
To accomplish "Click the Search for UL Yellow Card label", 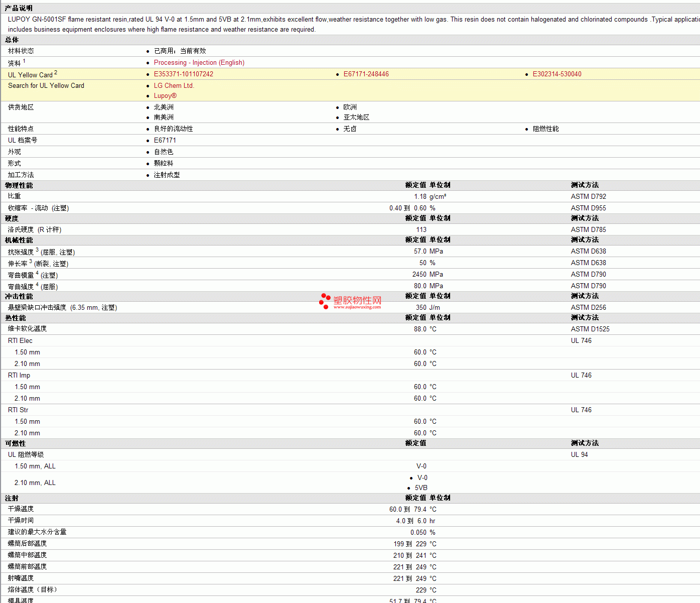I will click(46, 86).
